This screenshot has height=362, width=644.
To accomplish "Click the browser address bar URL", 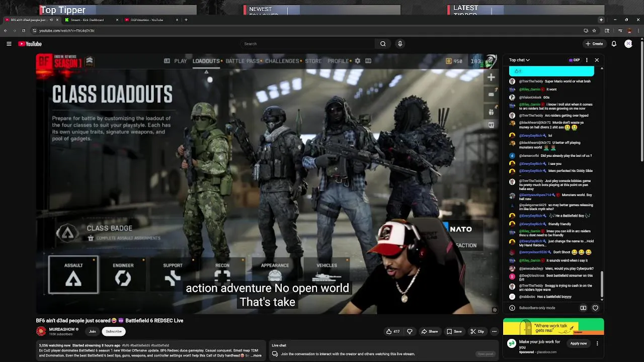I will point(67,31).
